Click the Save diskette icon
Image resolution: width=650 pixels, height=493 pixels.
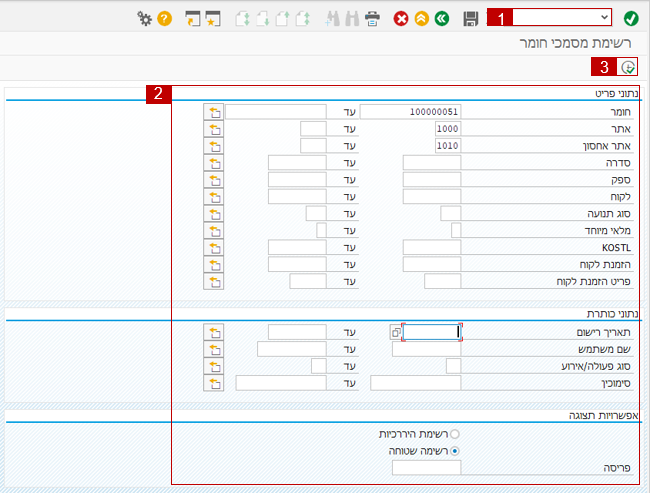coord(471,19)
